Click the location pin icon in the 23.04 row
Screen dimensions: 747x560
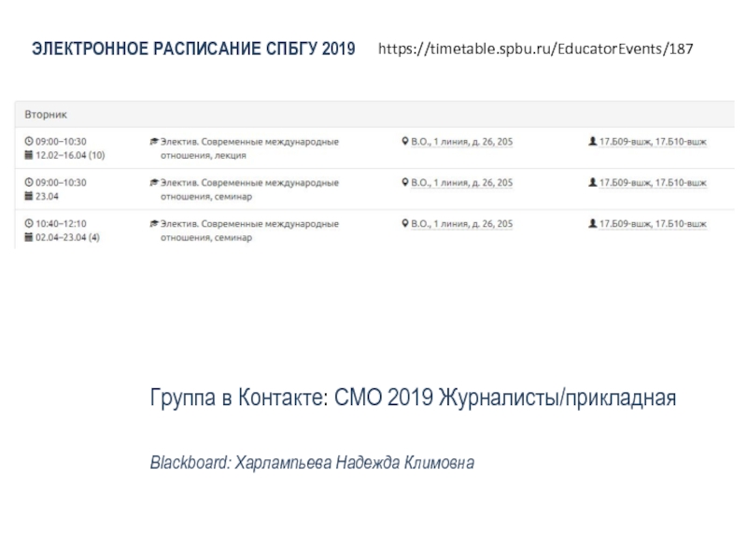click(405, 182)
